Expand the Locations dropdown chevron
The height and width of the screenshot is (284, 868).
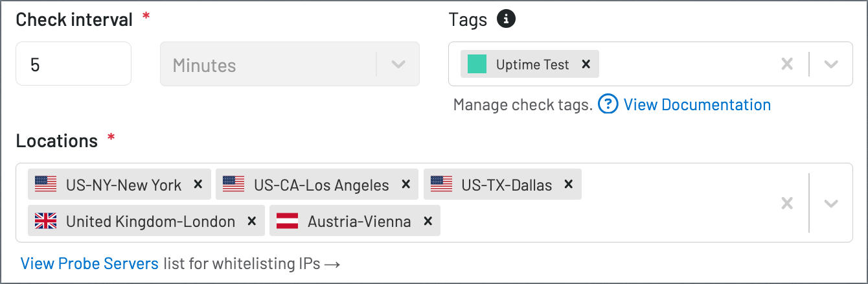(x=831, y=203)
